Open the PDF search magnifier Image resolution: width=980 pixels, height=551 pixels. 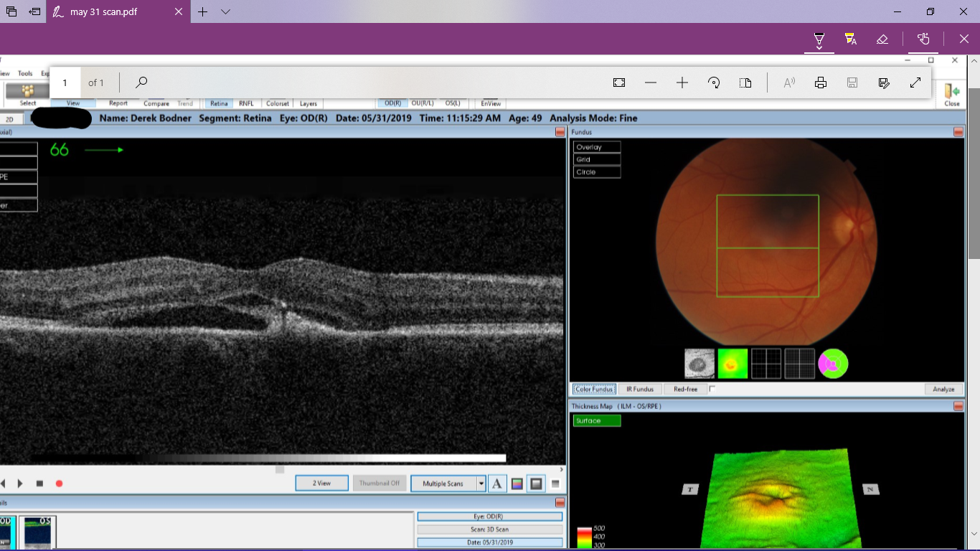141,83
